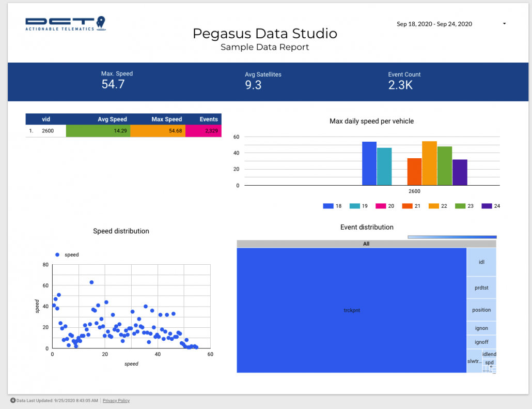This screenshot has width=532, height=409.
Task: Click the green legend swatch for day 23
Action: pyautogui.click(x=460, y=206)
